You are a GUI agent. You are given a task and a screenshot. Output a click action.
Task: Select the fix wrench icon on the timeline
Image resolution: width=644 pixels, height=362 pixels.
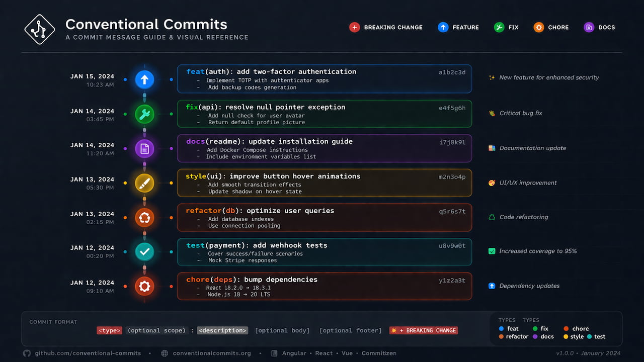tap(144, 114)
